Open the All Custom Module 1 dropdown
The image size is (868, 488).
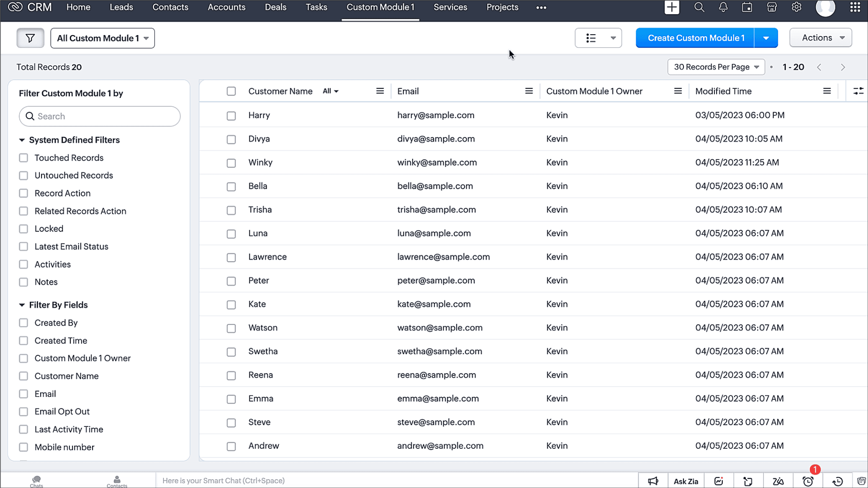[103, 38]
